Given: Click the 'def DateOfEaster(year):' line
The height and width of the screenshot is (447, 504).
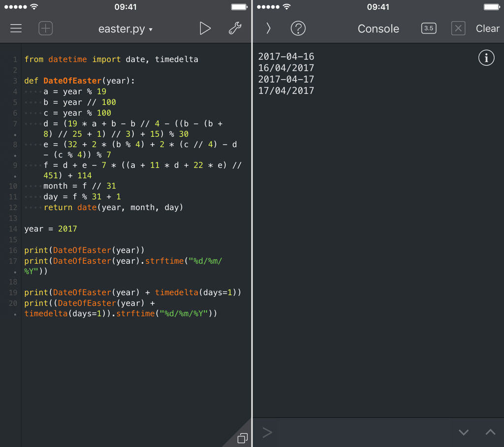Looking at the screenshot, I should click(x=79, y=81).
